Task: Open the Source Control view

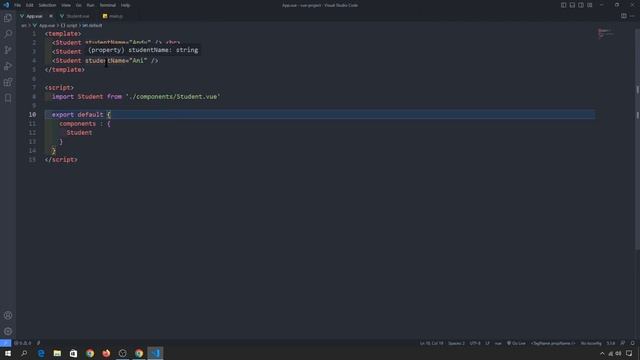Action: pyautogui.click(x=8, y=50)
